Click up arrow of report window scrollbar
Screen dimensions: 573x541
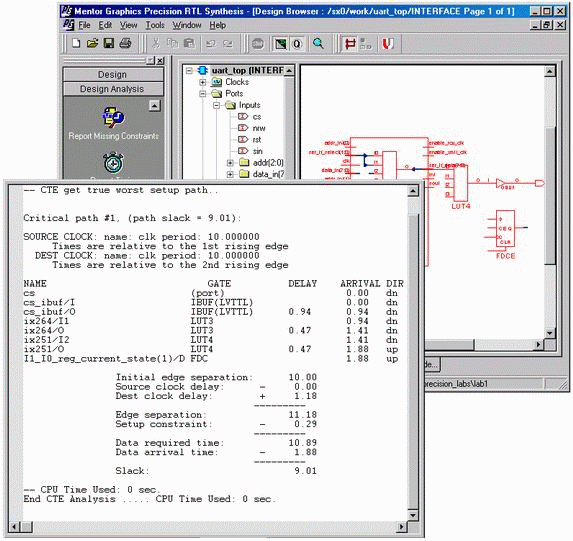[x=413, y=191]
